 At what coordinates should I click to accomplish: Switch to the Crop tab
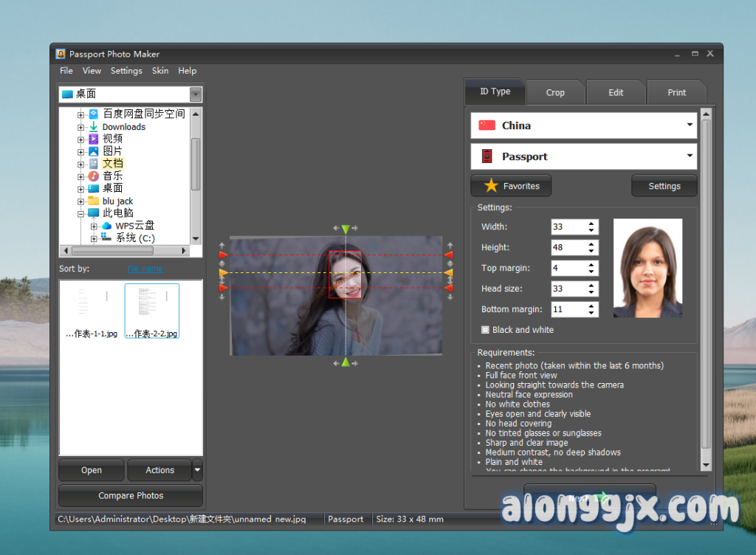click(555, 93)
